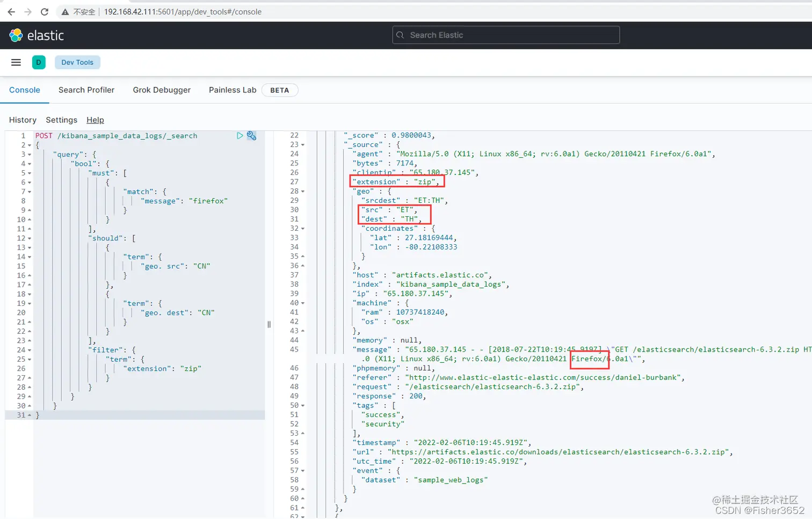This screenshot has width=812, height=519.
Task: Collapse the term block at line 14
Action: coord(30,257)
